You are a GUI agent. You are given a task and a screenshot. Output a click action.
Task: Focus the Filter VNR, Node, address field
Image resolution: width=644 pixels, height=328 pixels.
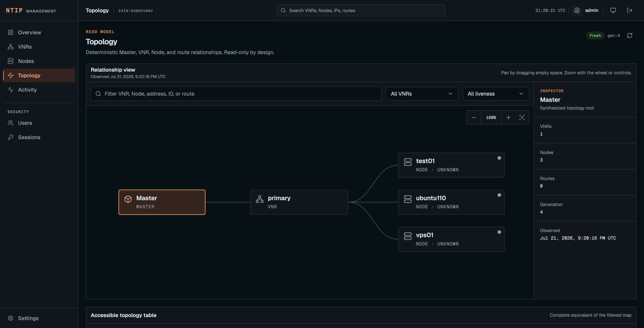(236, 94)
